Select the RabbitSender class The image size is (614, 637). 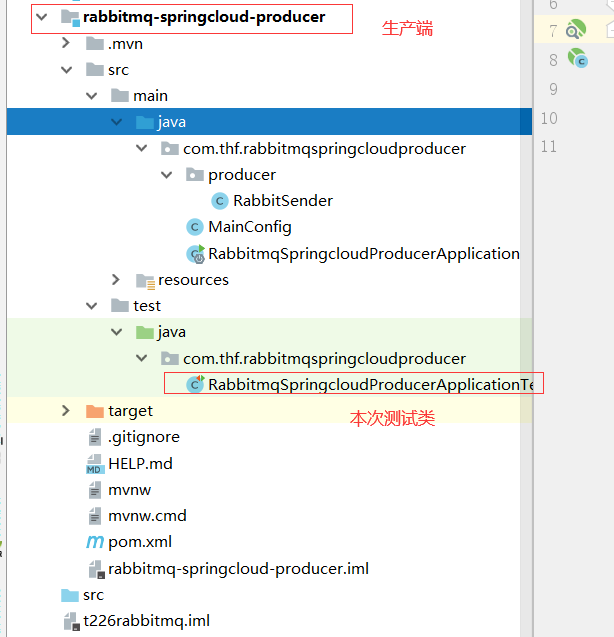[x=283, y=201]
